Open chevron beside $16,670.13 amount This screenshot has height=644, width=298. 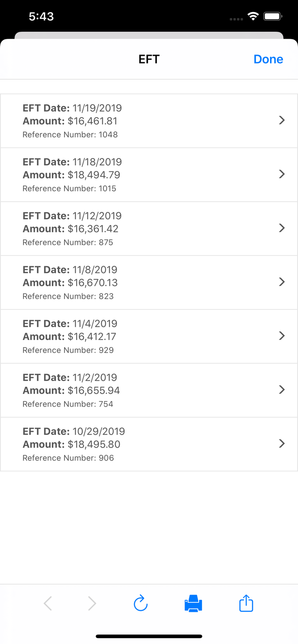pos(282,282)
